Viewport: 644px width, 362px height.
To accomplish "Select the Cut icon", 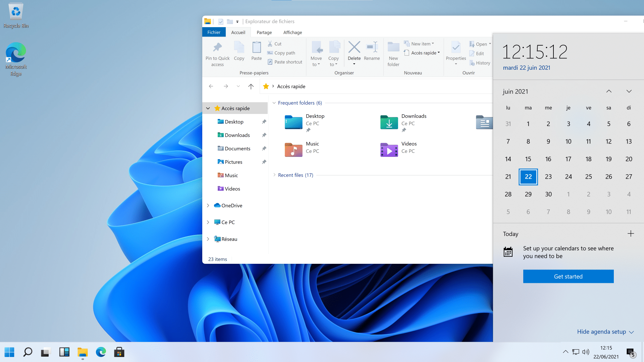I will (274, 44).
